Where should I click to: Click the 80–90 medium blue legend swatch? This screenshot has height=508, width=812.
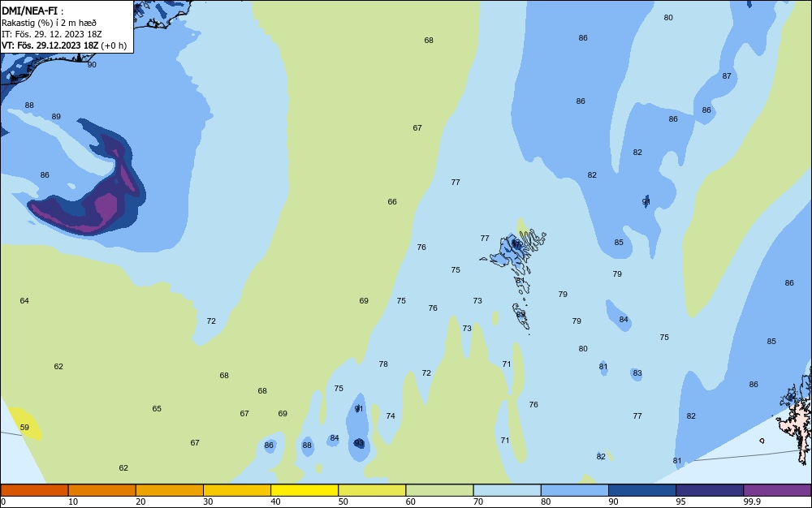(574, 490)
